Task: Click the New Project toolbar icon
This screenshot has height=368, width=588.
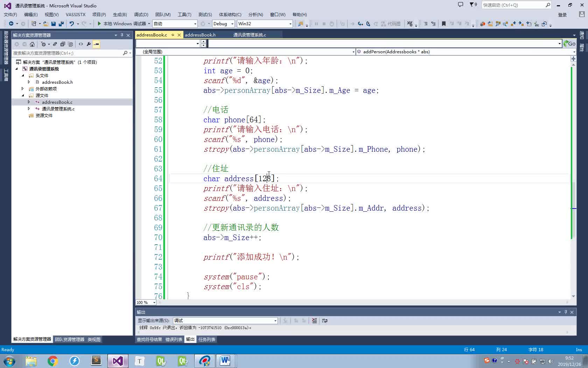Action: (34, 23)
